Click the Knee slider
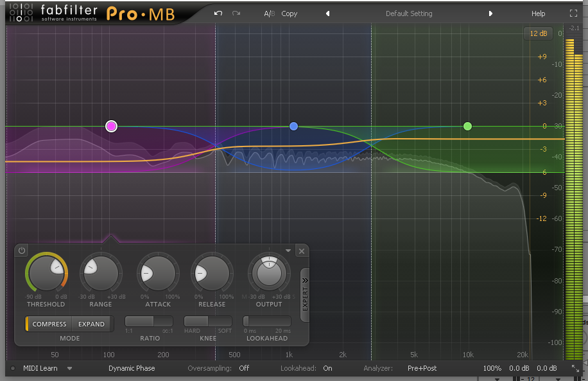Viewport: 588px width, 381px height. pyautogui.click(x=208, y=321)
